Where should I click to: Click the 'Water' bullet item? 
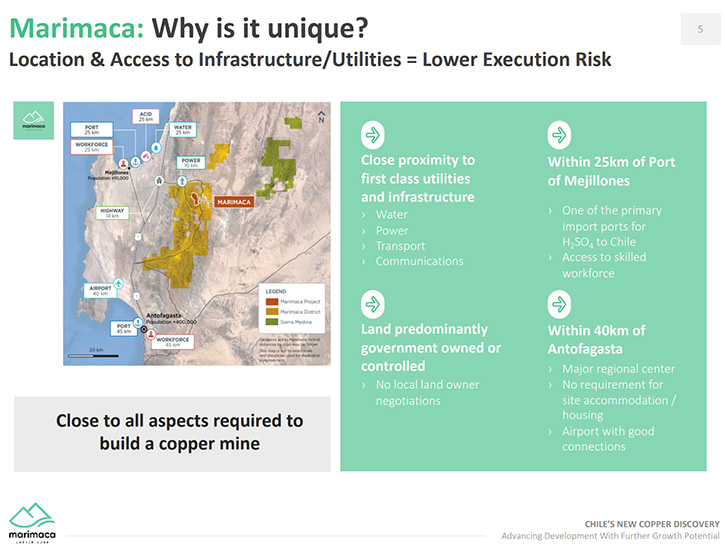point(391,215)
